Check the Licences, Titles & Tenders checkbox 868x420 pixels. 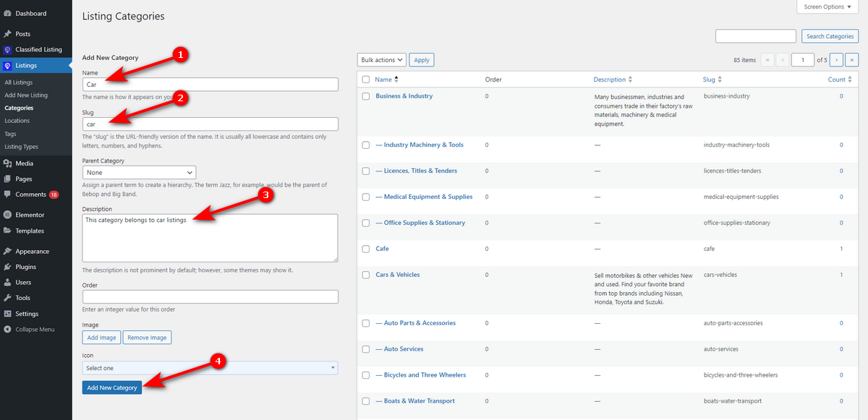click(x=366, y=171)
